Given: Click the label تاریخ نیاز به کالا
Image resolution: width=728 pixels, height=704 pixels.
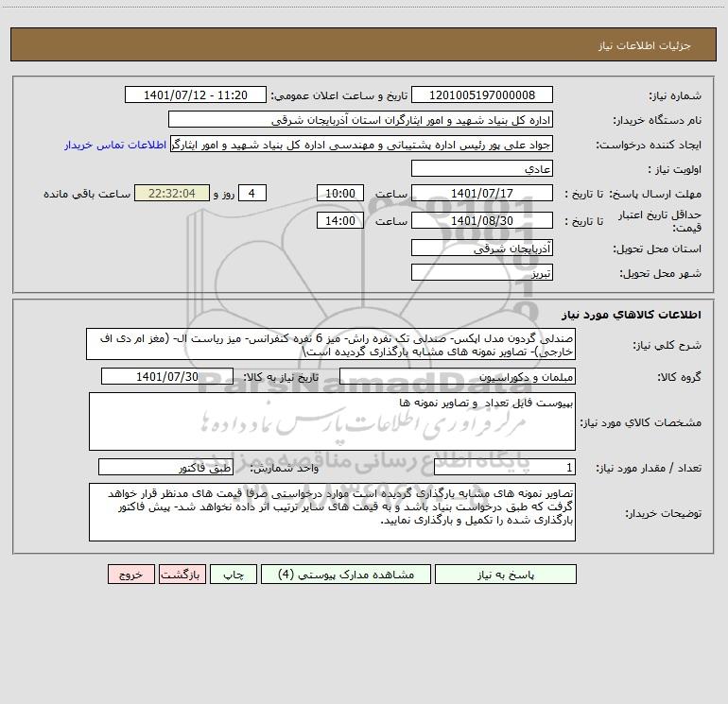Looking at the screenshot, I should click(281, 377).
